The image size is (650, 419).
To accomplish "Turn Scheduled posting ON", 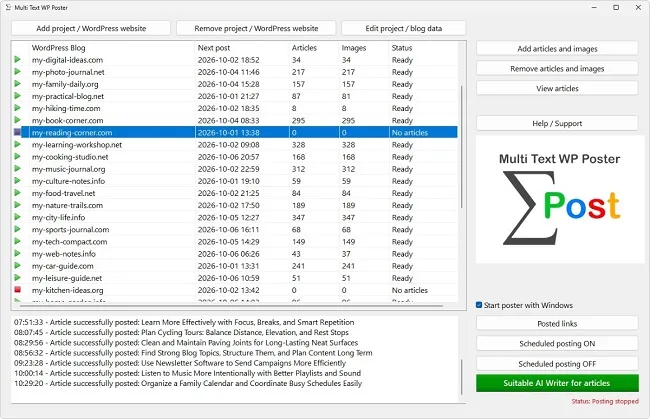I will coord(557,343).
